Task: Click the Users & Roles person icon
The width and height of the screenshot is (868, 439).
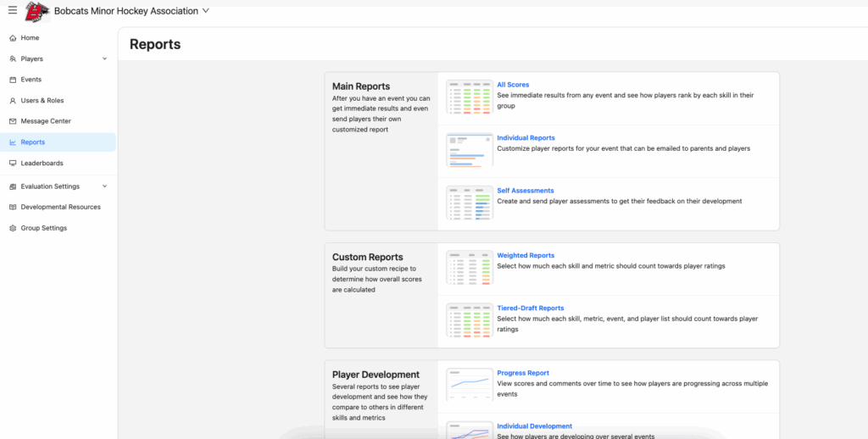Action: point(13,101)
